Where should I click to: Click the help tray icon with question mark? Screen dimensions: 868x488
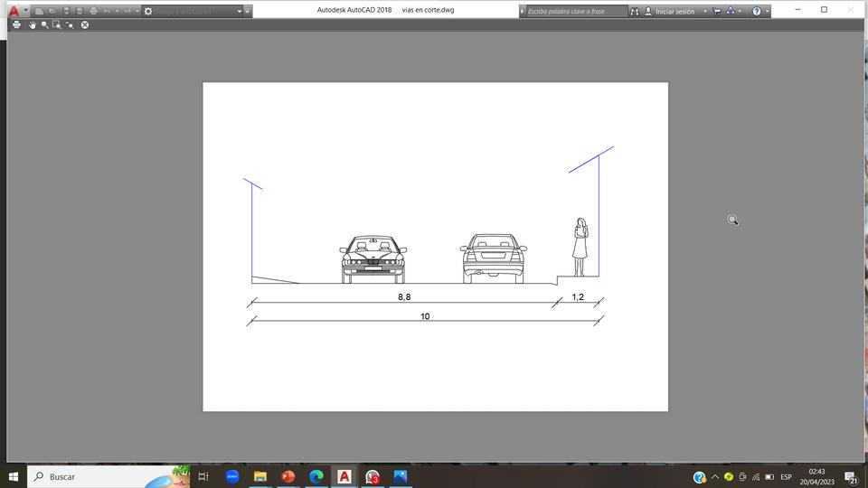[700, 477]
